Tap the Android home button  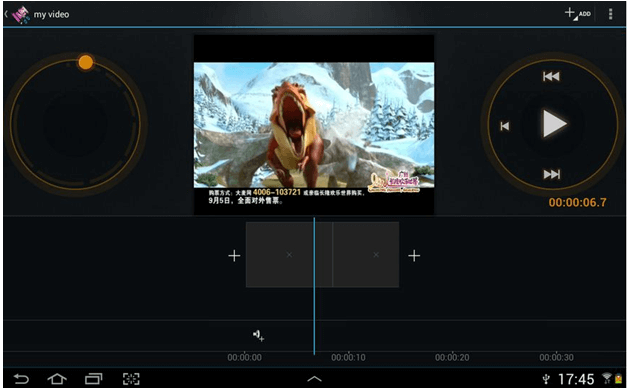pyautogui.click(x=57, y=379)
